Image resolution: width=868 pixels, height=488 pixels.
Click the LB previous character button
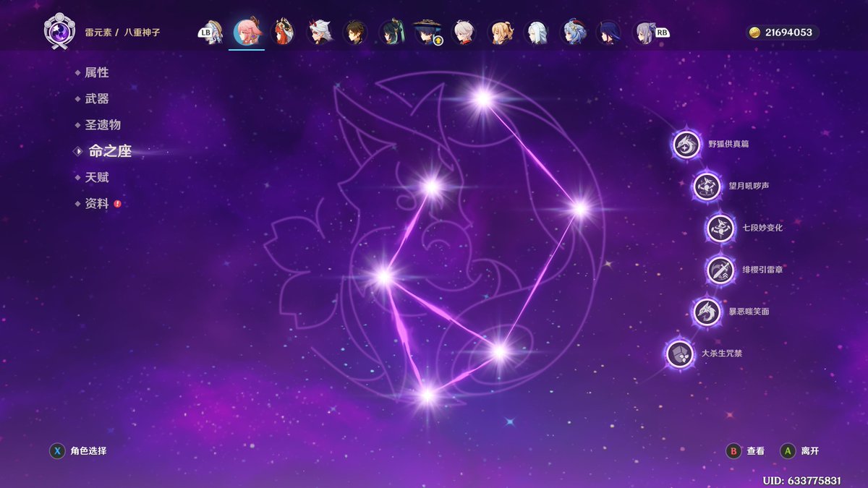coord(205,32)
